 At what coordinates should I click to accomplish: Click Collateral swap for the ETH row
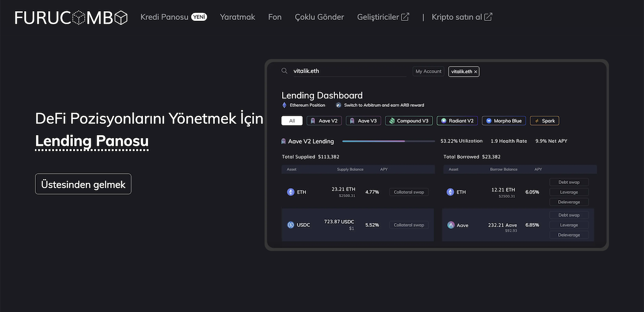(408, 192)
